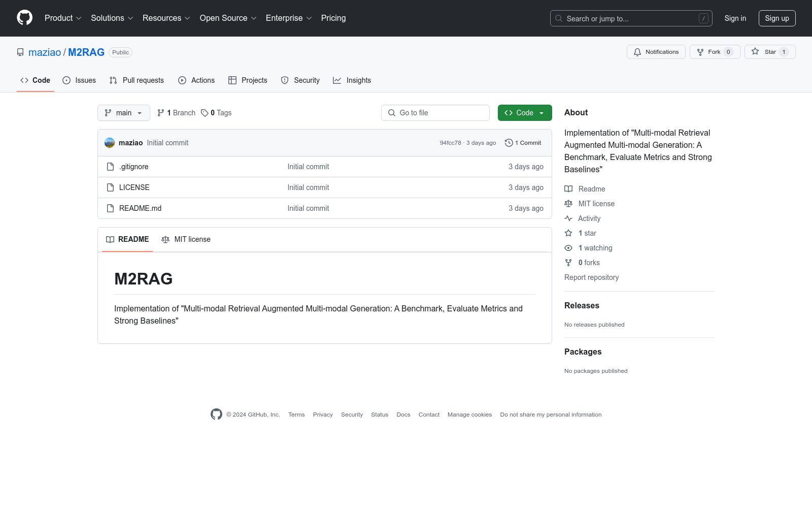Click maziao's avatar in the commit row
This screenshot has width=812, height=508.
tap(110, 143)
